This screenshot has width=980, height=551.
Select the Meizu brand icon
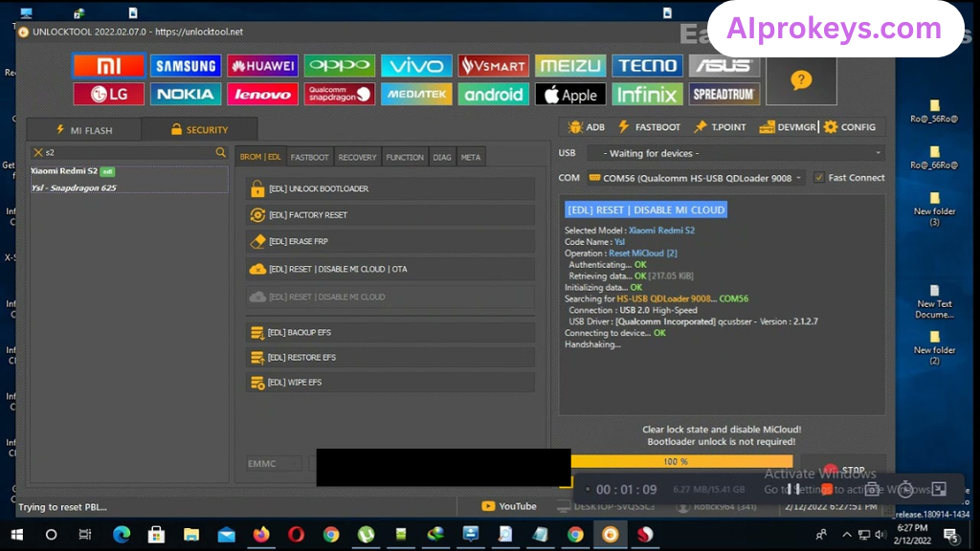(x=570, y=66)
